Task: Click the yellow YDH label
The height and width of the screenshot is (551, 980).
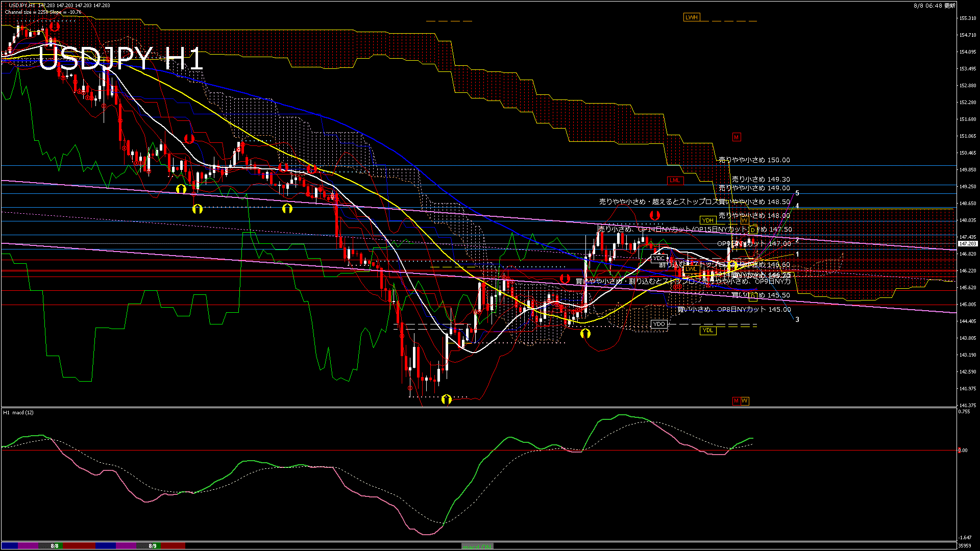Action: (x=707, y=220)
